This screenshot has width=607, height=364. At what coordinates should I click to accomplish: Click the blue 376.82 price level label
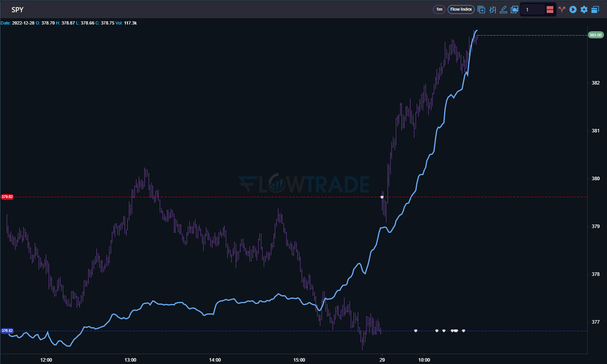pyautogui.click(x=7, y=331)
